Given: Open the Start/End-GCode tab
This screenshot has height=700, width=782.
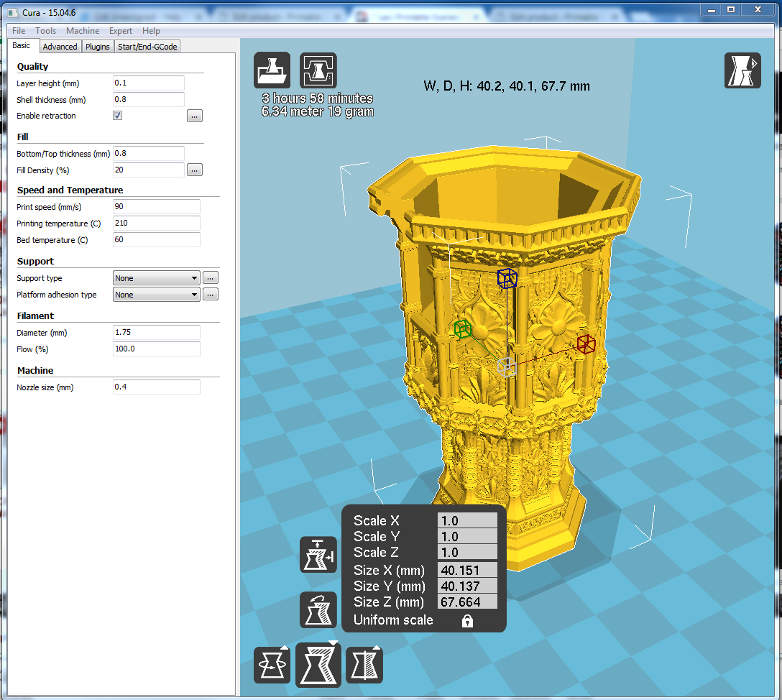Looking at the screenshot, I should (148, 47).
